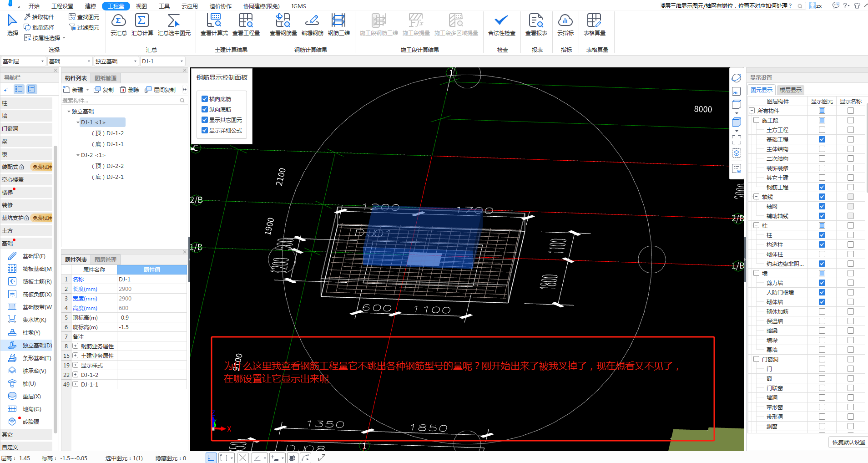Switch to 楼层显示 tab
Screen dimensions: 868x463
click(x=791, y=90)
